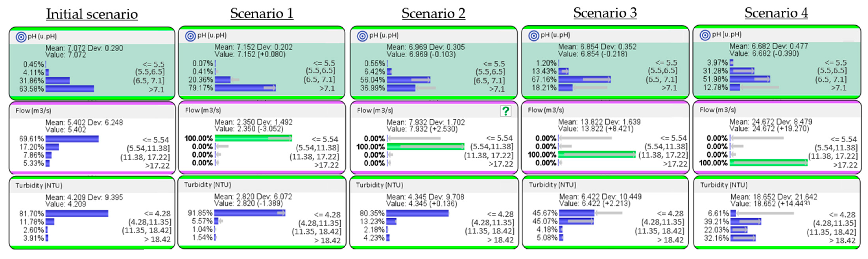Click the green question mark in Scenario 2 Flow
Viewport: 868px width, 259px height.
pos(505,111)
